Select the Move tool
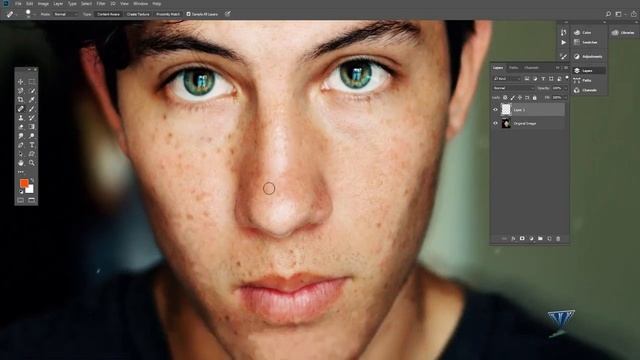This screenshot has height=360, width=640. (20, 82)
